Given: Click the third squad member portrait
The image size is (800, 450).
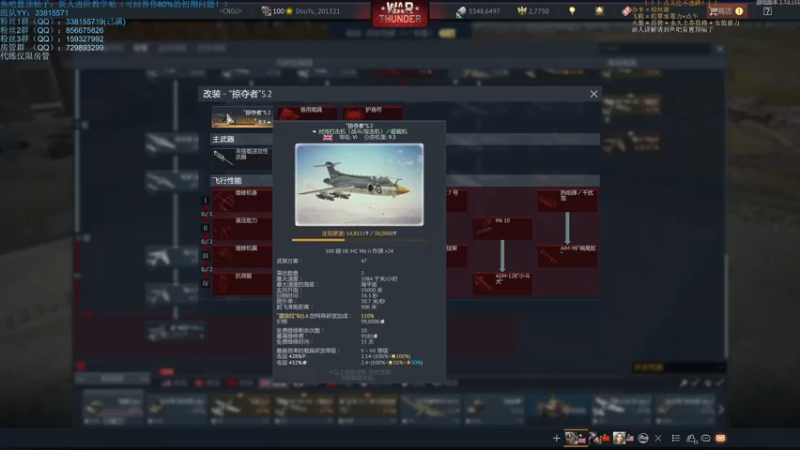Looking at the screenshot, I should [x=623, y=438].
